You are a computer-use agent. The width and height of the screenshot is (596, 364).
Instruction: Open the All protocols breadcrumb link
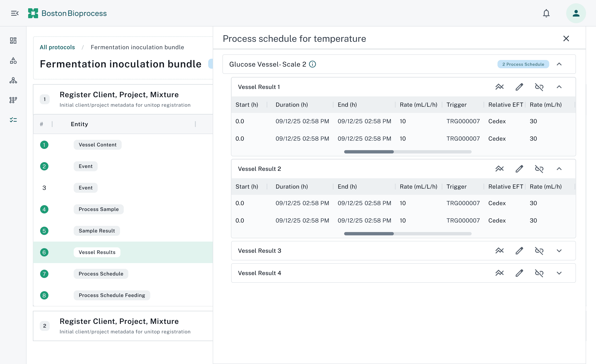(x=57, y=47)
